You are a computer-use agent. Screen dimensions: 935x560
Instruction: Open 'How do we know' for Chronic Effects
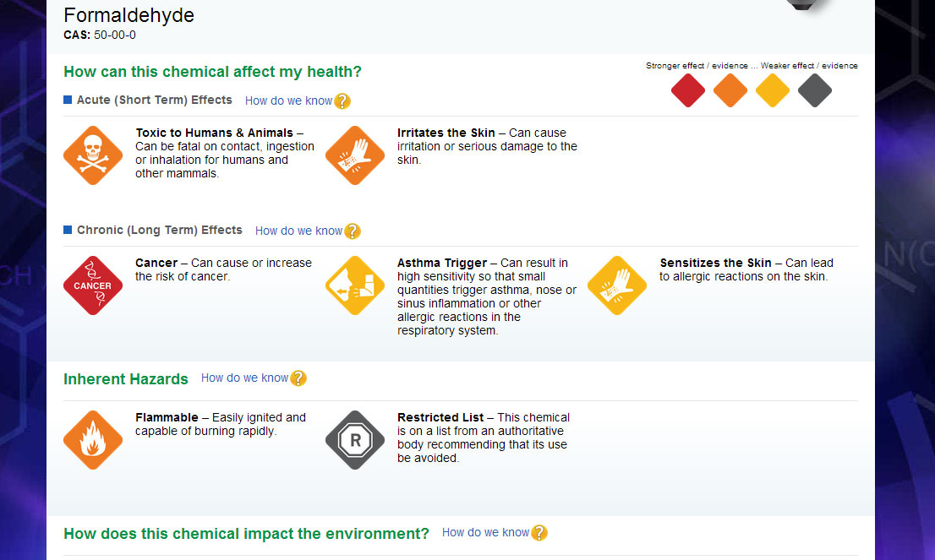(x=298, y=231)
